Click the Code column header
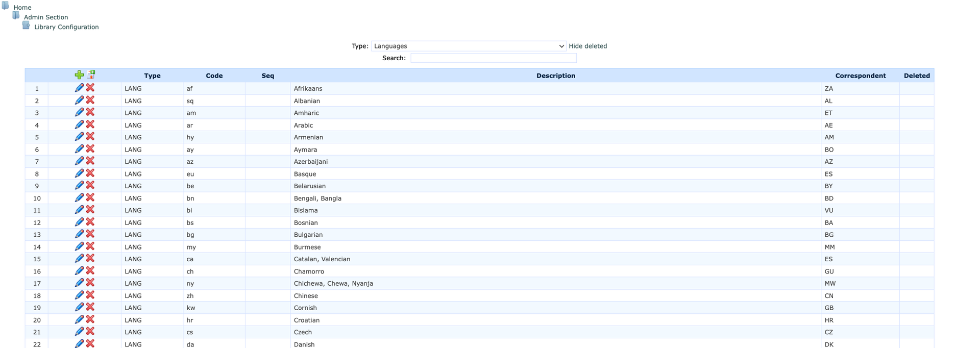 click(x=214, y=76)
